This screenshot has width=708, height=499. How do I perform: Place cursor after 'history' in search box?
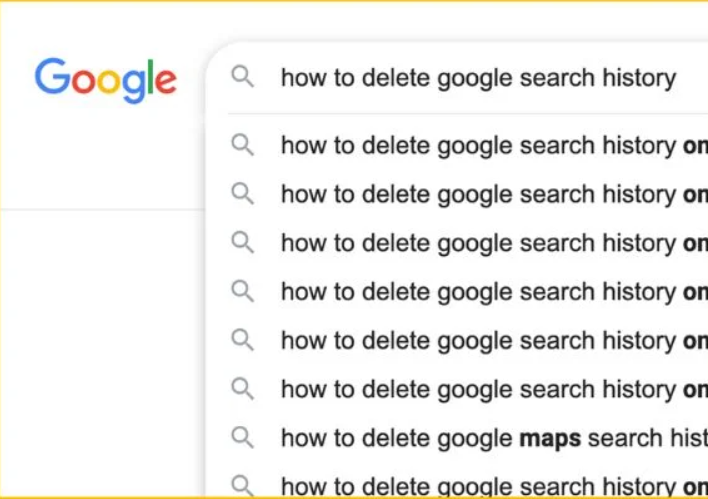tap(677, 78)
